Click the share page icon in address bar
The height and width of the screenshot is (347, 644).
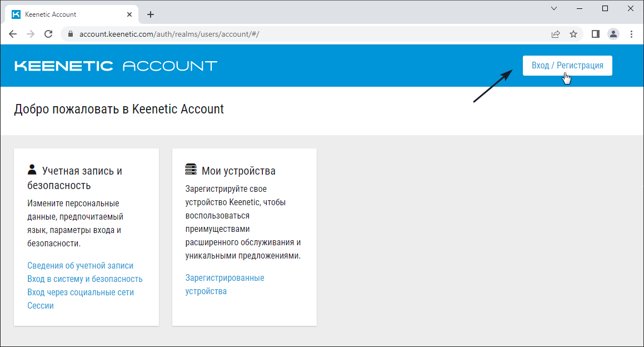click(556, 34)
